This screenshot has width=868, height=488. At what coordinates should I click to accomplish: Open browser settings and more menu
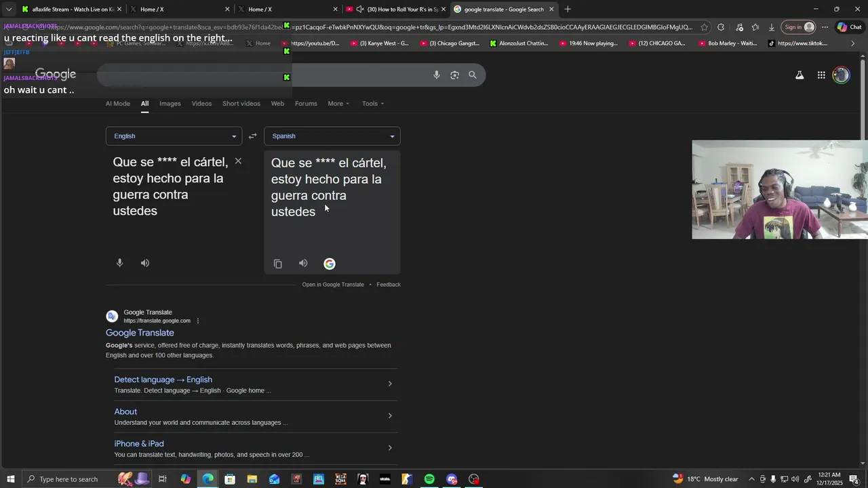coord(825,27)
